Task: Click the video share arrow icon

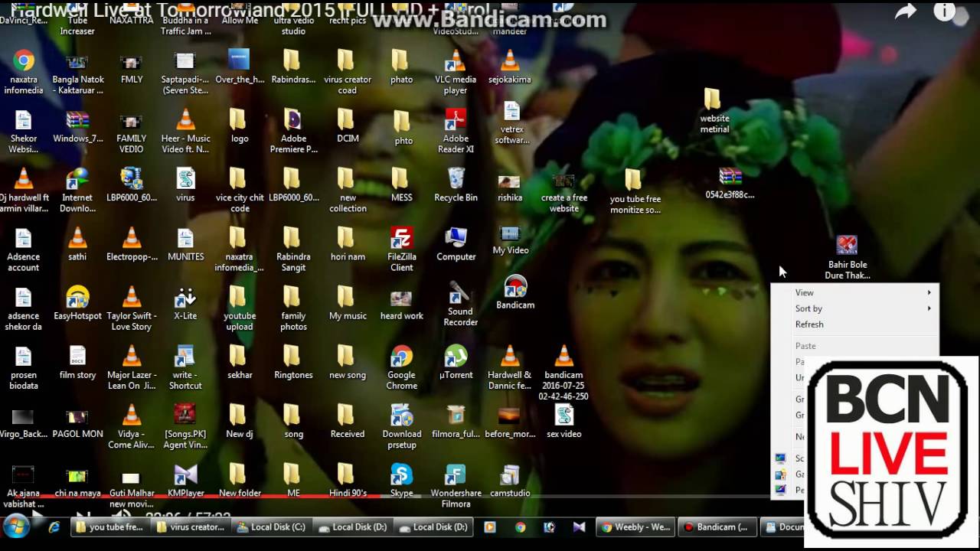Action: (906, 11)
